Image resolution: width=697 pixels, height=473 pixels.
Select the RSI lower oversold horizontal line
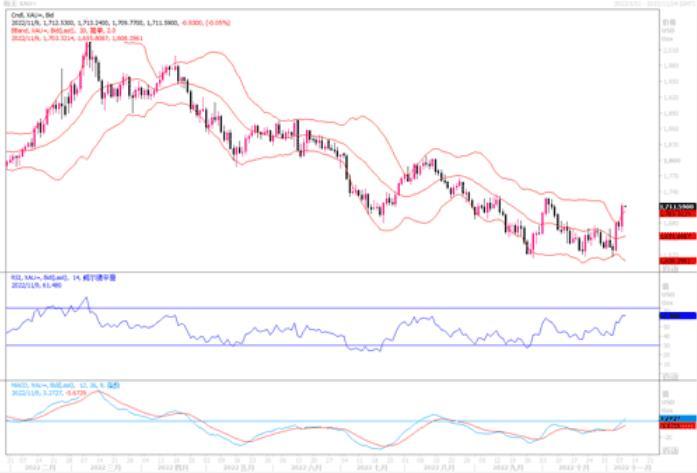tap(300, 346)
